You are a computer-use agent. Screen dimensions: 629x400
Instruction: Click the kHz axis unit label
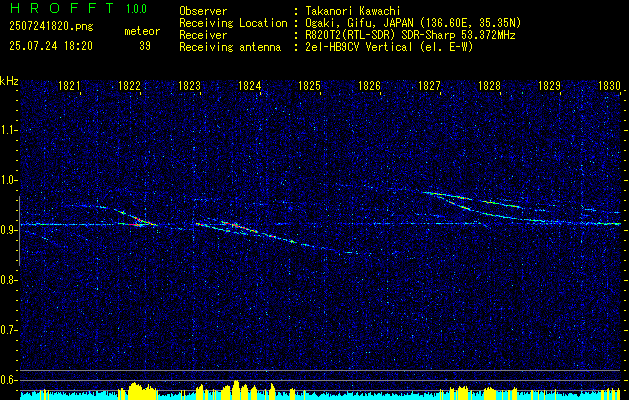coord(9,81)
